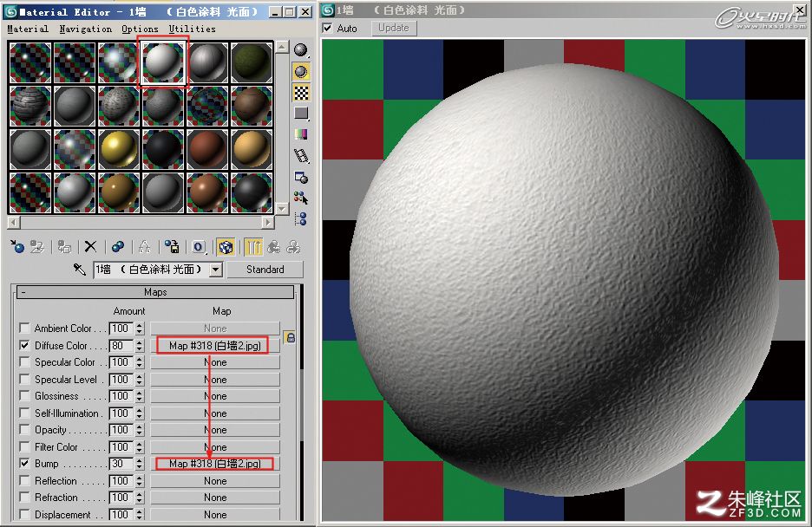
Task: Uncheck the Diffuse Color map checkbox
Action: 24,345
